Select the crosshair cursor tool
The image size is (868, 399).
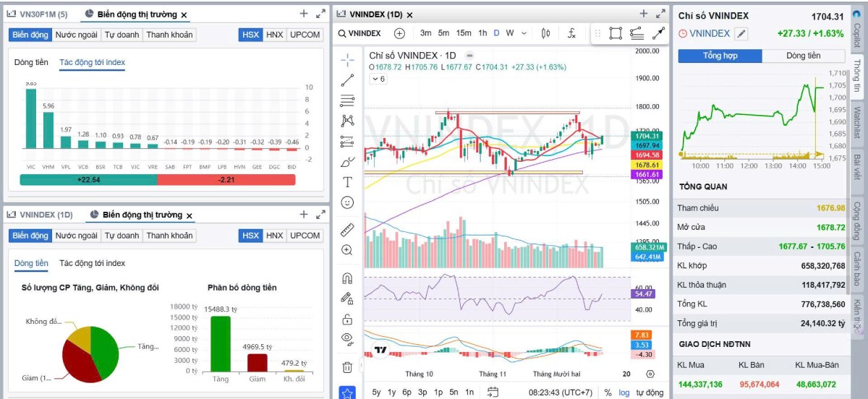tap(347, 60)
